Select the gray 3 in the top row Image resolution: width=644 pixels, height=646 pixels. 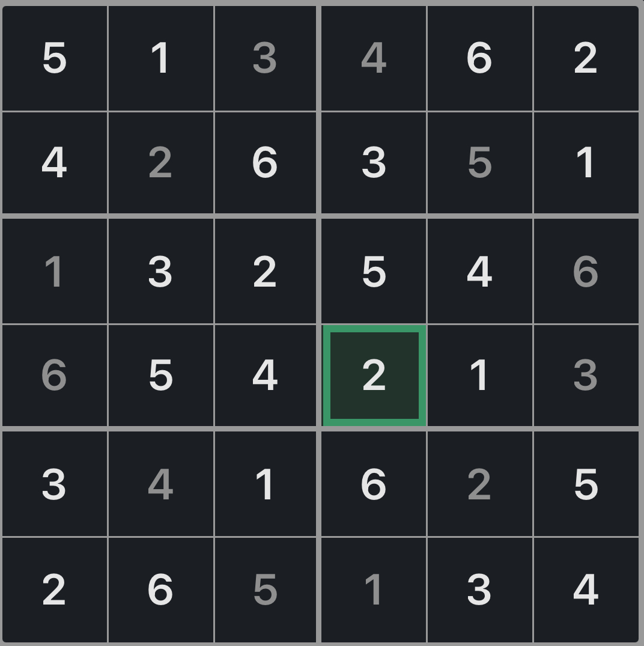pos(265,59)
